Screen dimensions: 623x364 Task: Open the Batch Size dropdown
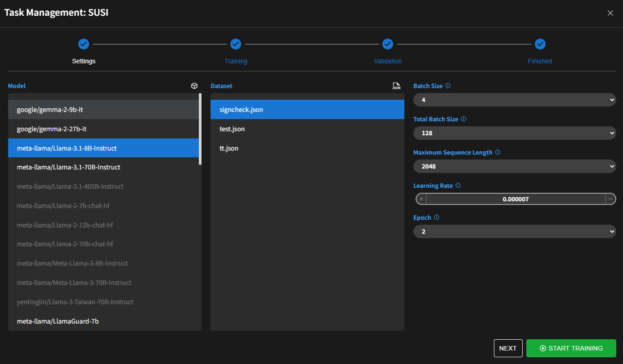point(515,99)
